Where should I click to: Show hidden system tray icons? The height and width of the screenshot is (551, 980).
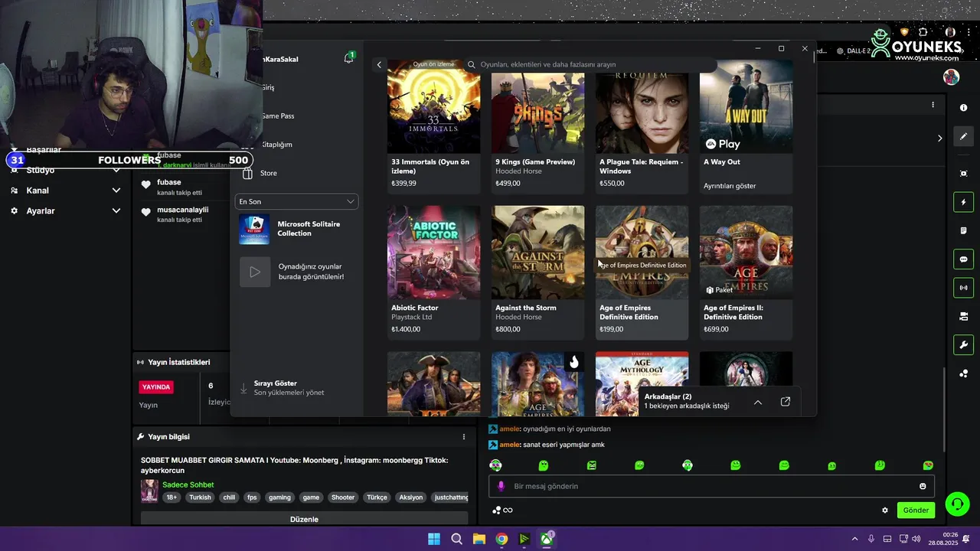point(854,539)
